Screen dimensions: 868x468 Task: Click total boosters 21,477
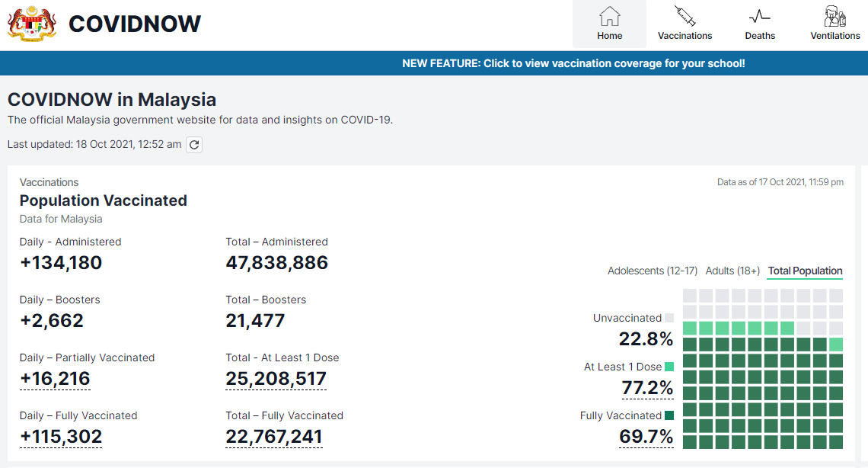click(x=255, y=321)
